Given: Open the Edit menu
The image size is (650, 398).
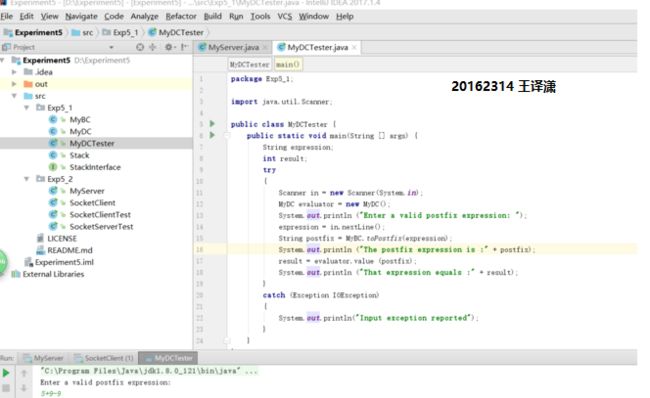Looking at the screenshot, I should [27, 17].
